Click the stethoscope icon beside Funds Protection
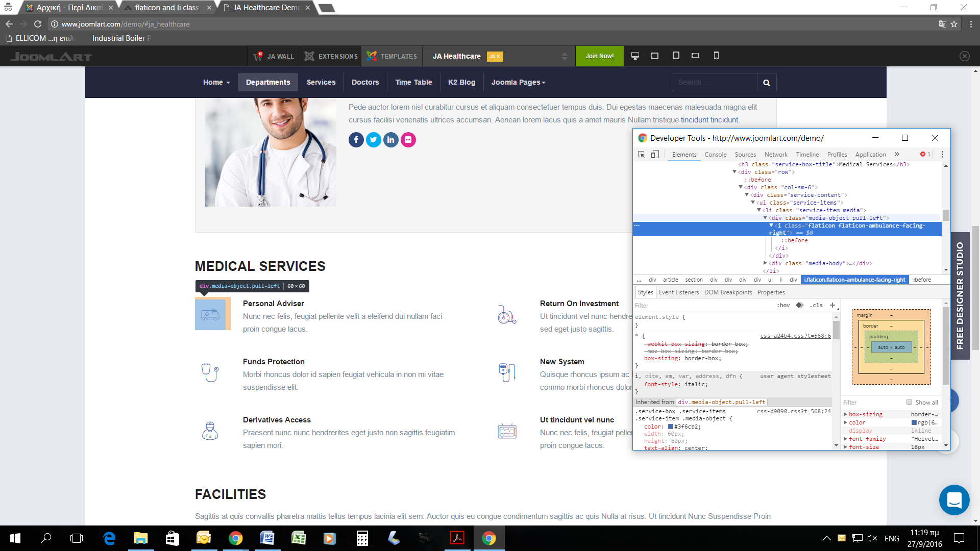This screenshot has height=551, width=980. point(210,372)
